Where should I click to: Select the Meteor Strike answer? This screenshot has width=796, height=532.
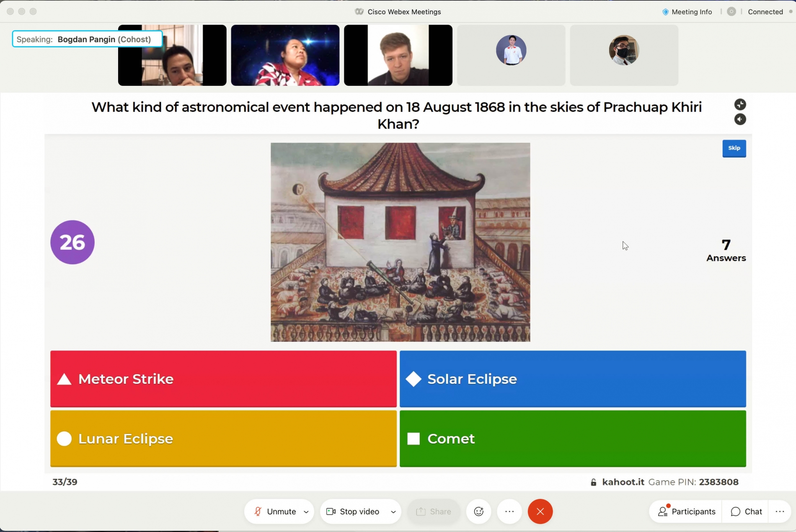click(223, 379)
